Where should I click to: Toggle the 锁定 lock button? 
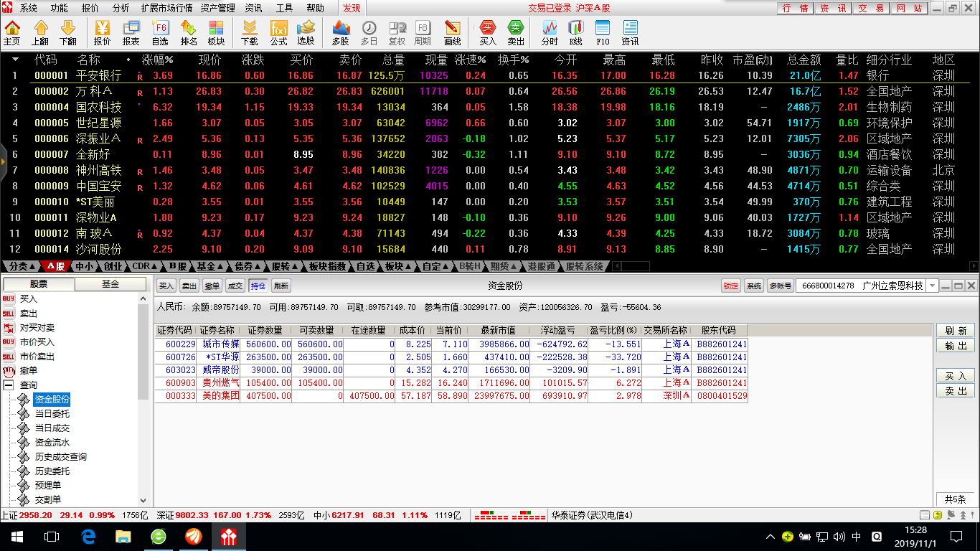(730, 286)
